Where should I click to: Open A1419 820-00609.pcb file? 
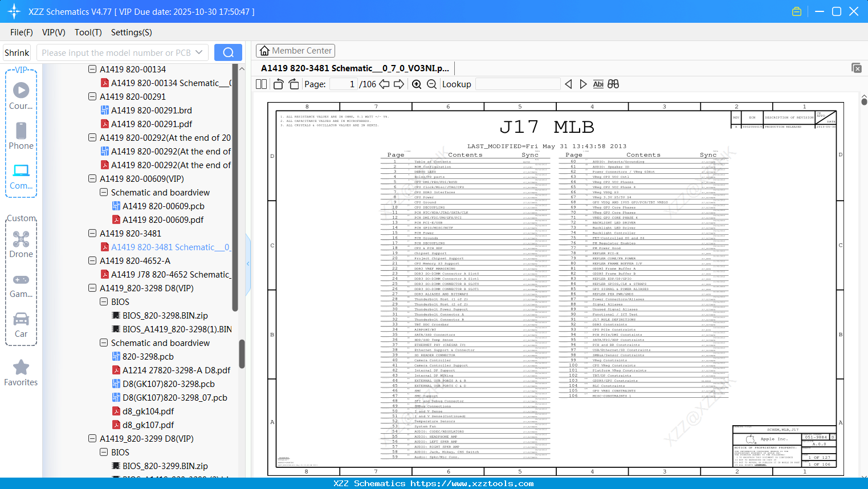pos(163,206)
